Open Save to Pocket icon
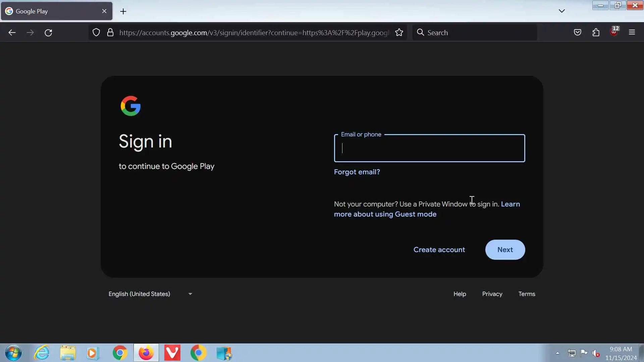The width and height of the screenshot is (644, 362). [x=577, y=33]
